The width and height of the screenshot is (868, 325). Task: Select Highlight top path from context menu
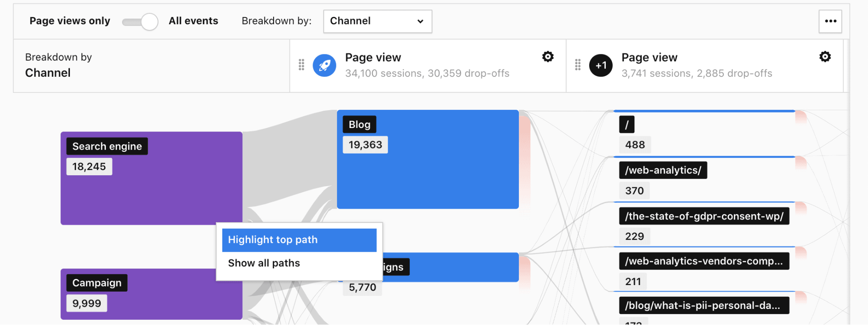click(299, 240)
